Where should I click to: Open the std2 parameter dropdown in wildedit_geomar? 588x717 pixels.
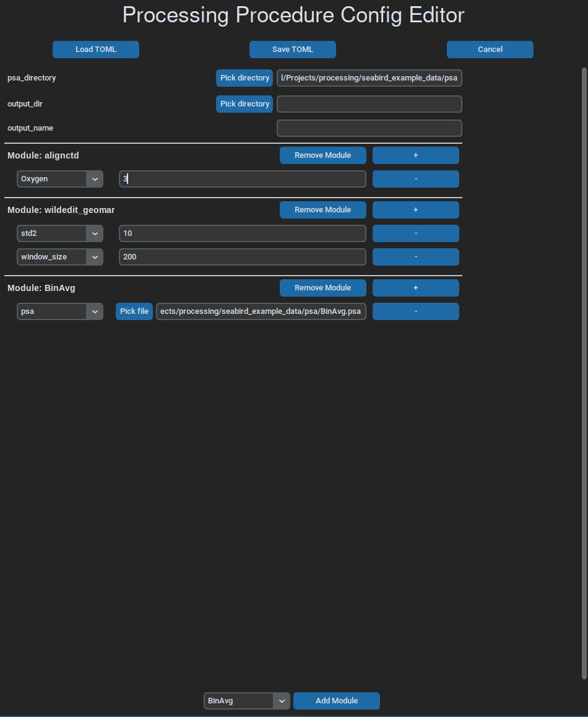click(x=94, y=233)
